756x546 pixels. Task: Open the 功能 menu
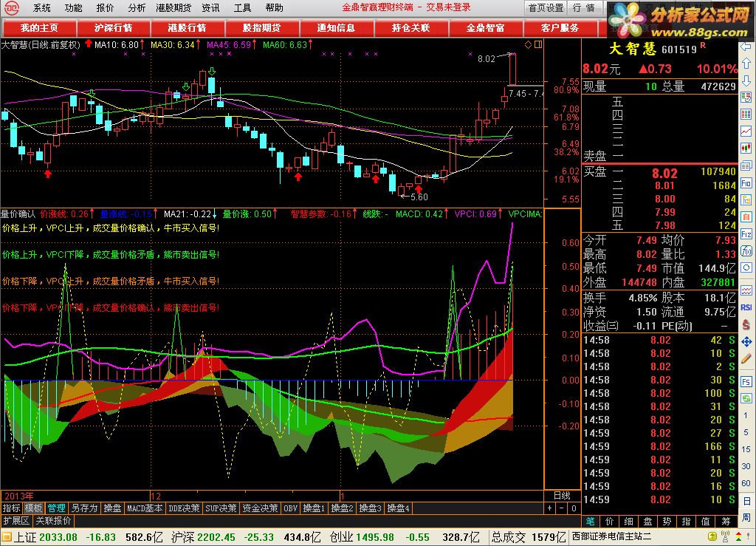(73, 7)
